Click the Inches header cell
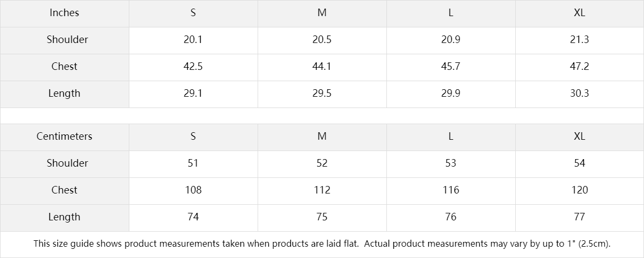Viewport: 644px width, 258px height. (x=64, y=13)
